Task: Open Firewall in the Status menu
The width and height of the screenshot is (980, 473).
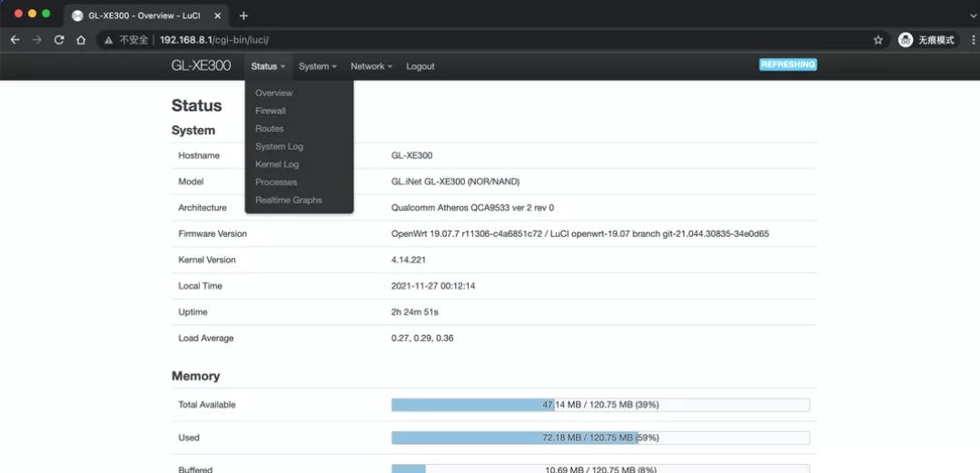Action: [270, 111]
